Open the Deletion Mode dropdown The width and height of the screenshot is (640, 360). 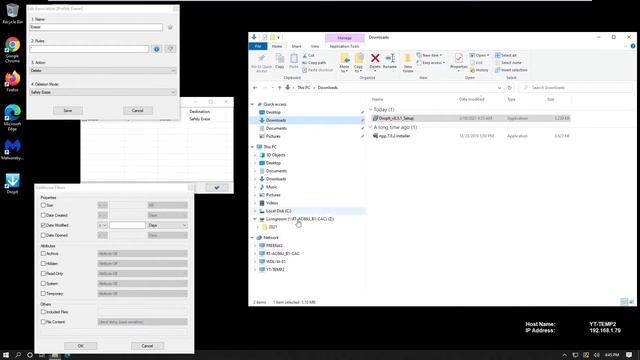coord(102,92)
